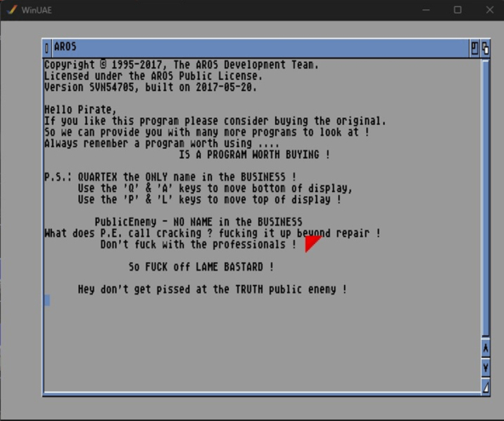Click the red mouse pointer arrow
This screenshot has height=421, width=504.
[312, 244]
